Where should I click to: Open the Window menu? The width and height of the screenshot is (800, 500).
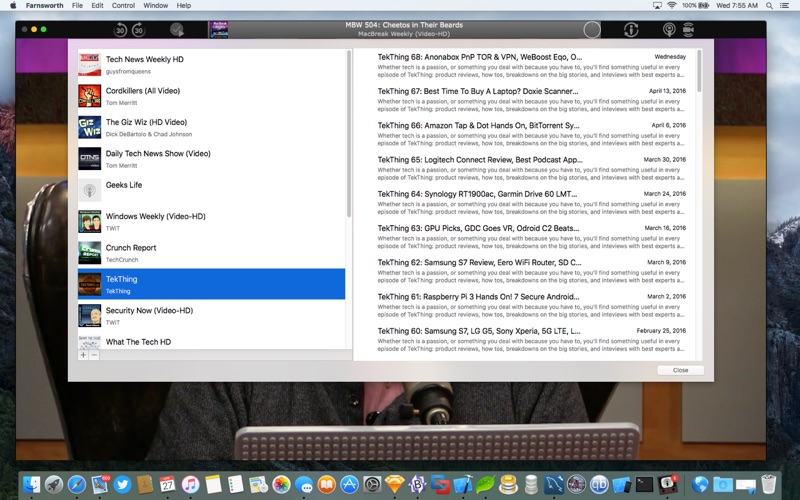click(x=155, y=5)
